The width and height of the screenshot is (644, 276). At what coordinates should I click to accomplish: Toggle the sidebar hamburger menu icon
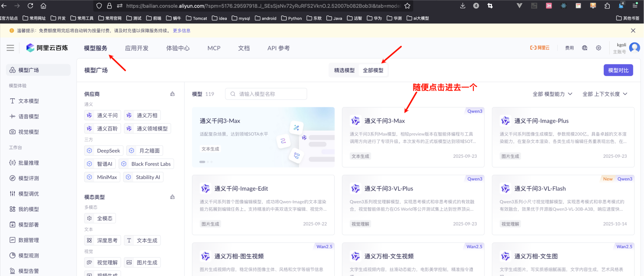pyautogui.click(x=10, y=48)
